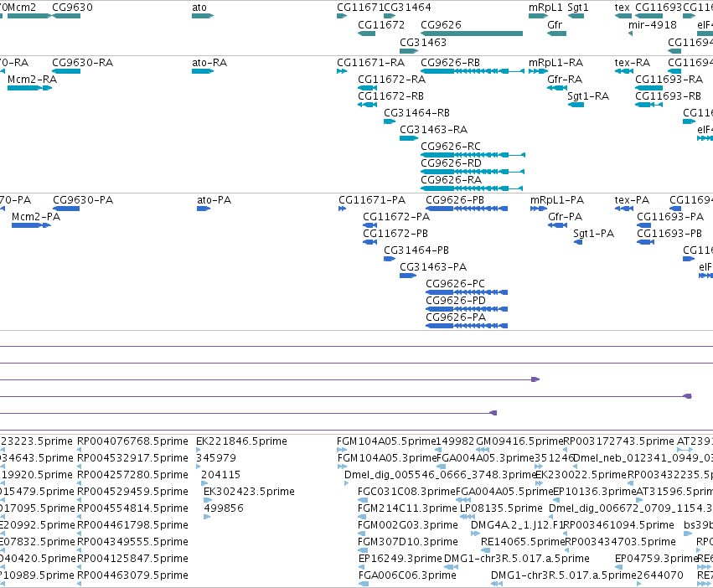Select the Mcm2-RA transcript glyph

click(29, 88)
